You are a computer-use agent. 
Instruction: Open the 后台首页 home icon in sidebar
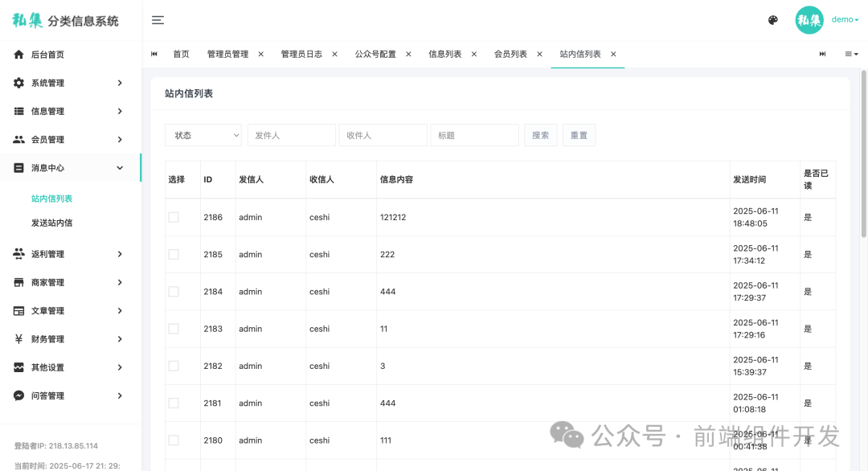19,54
